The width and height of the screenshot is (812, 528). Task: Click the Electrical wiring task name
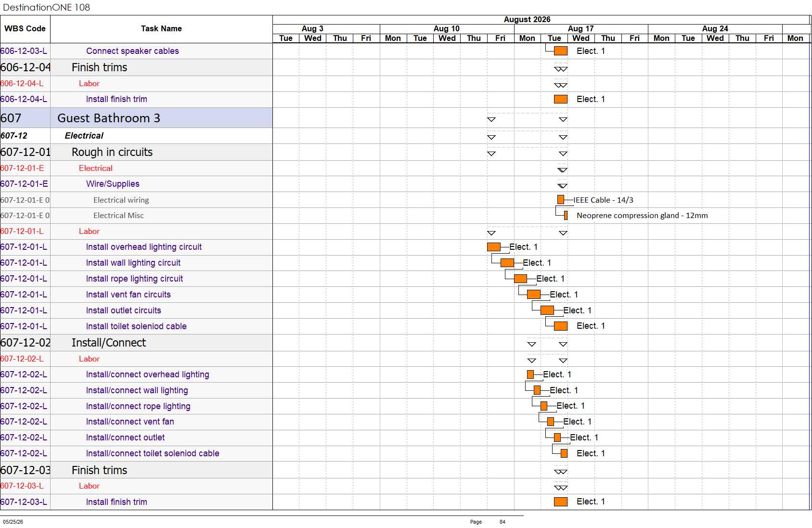point(121,200)
